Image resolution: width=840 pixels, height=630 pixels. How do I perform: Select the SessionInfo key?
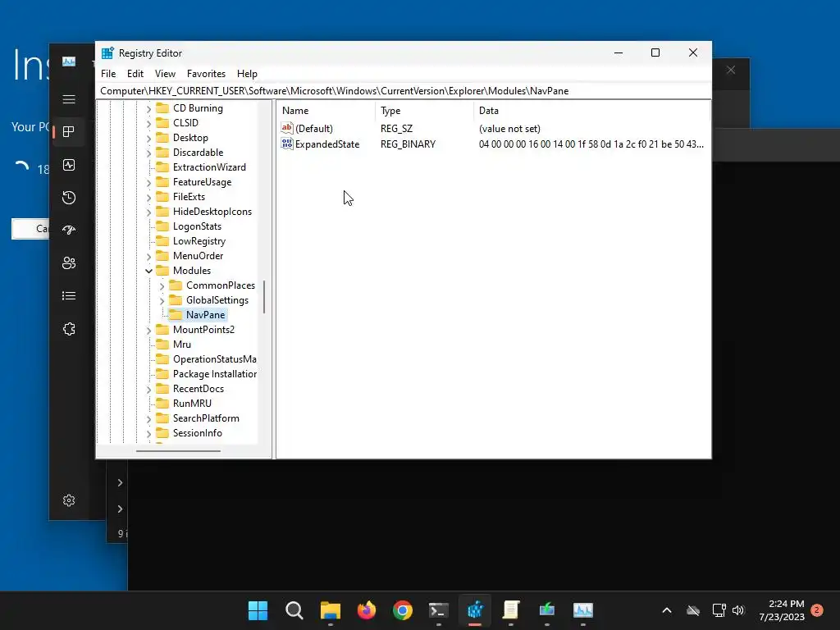click(197, 433)
